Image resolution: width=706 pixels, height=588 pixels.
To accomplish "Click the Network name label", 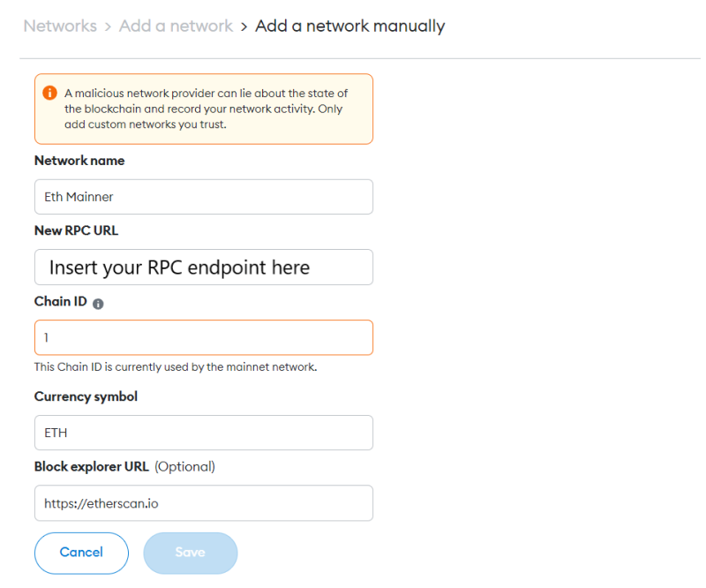I will click(x=79, y=161).
